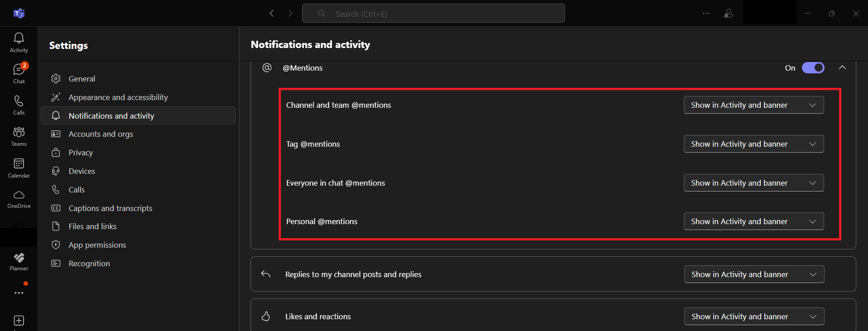Click the Microsoft Teams logo
This screenshot has width=868, height=331.
pyautogui.click(x=19, y=13)
